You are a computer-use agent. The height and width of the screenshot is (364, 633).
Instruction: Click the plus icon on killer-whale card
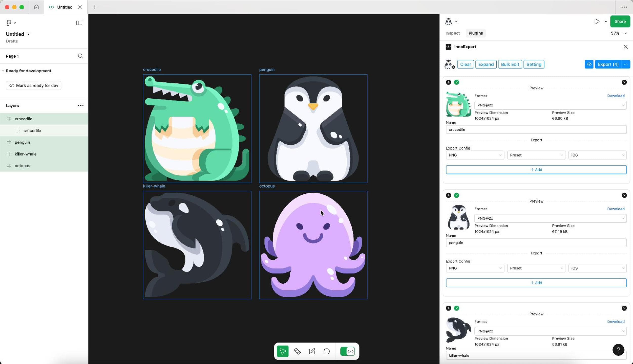449,308
